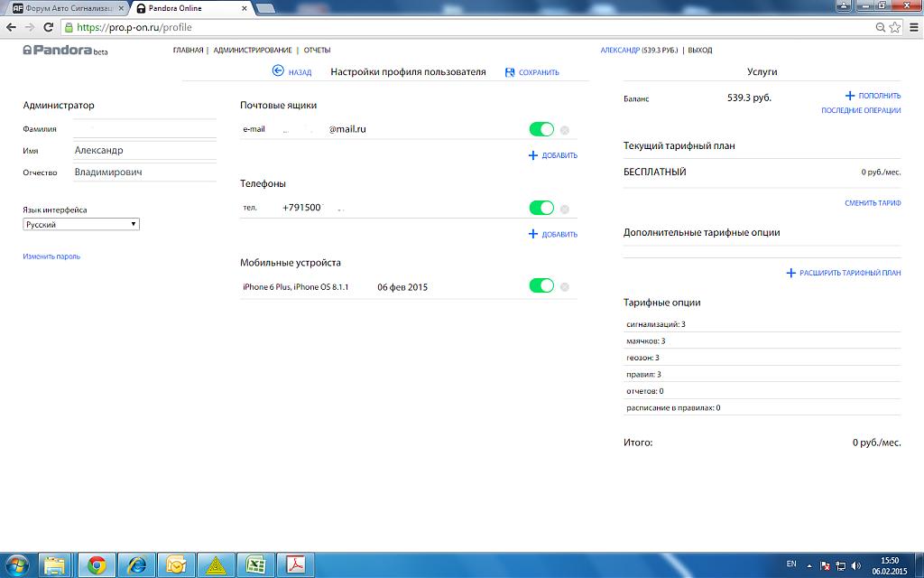Open Google Chrome from the taskbar
Image resolution: width=924 pixels, height=578 pixels.
point(97,565)
